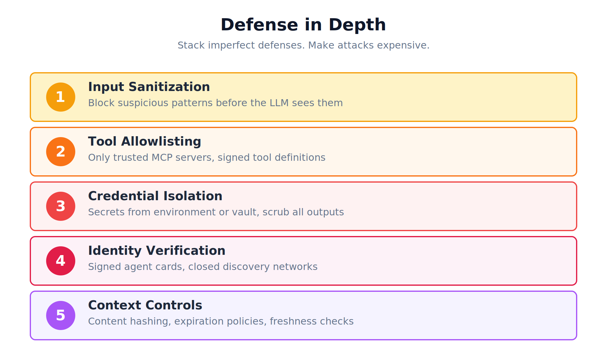Click the text about blocking suspicious patterns

pos(215,103)
